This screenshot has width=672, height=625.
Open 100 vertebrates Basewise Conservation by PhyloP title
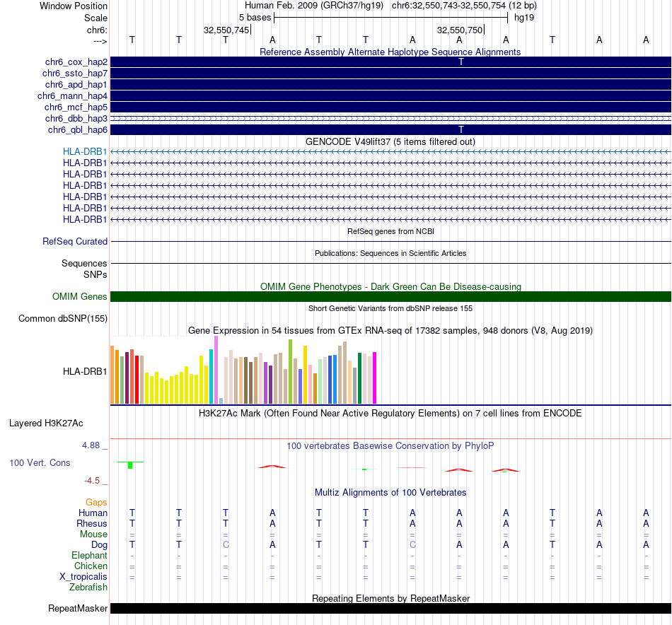point(390,446)
